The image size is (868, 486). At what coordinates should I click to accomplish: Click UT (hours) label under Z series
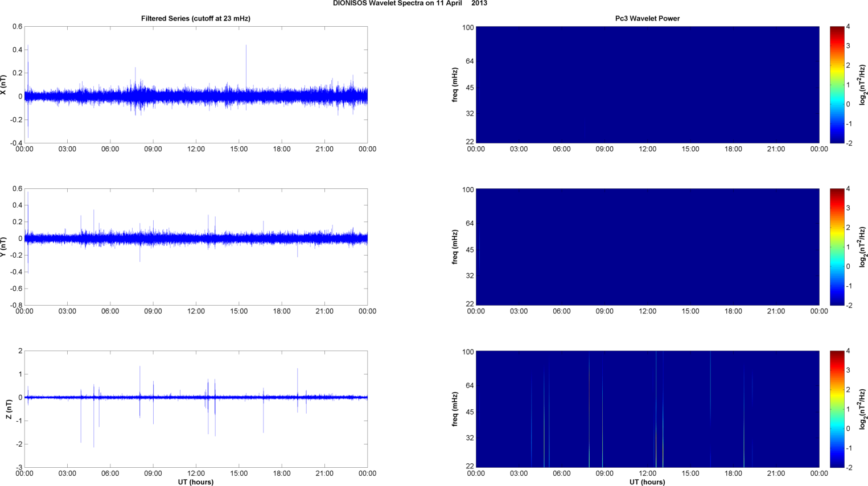(196, 482)
